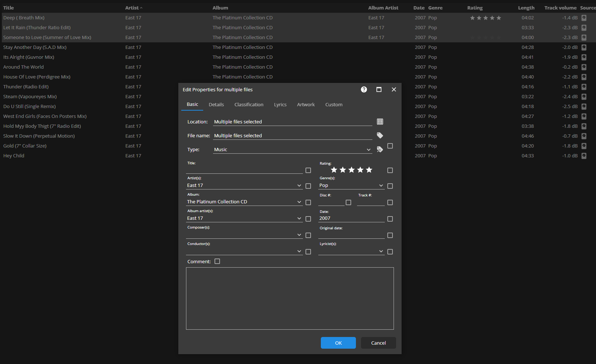Click source icon for Hey Child track
This screenshot has height=364, width=596.
click(584, 156)
